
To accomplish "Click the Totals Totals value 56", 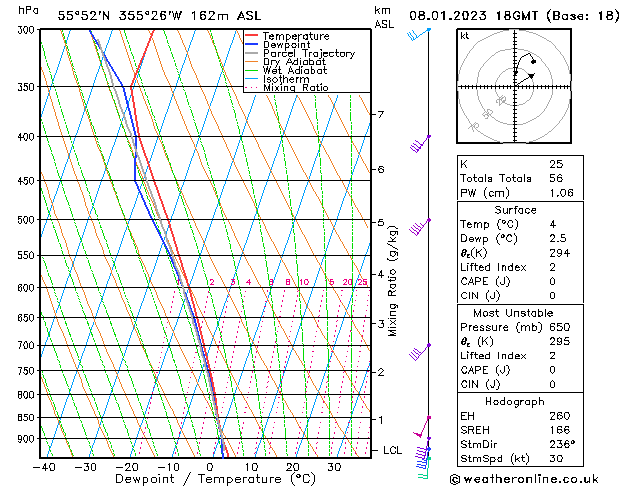I will click(556, 178).
